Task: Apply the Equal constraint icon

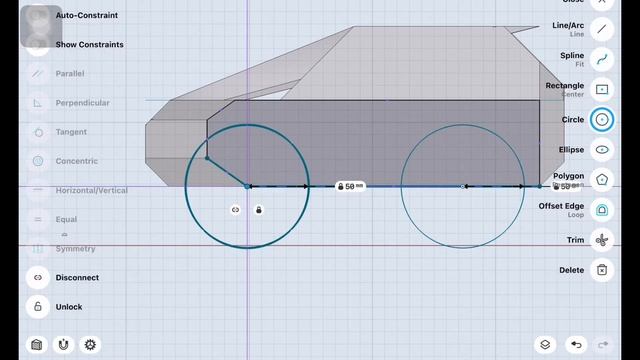Action: pyautogui.click(x=38, y=219)
